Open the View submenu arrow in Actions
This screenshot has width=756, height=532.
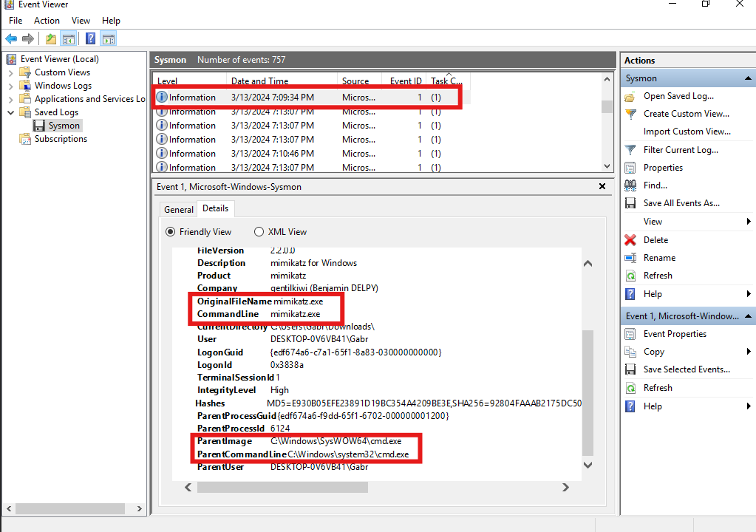point(749,221)
